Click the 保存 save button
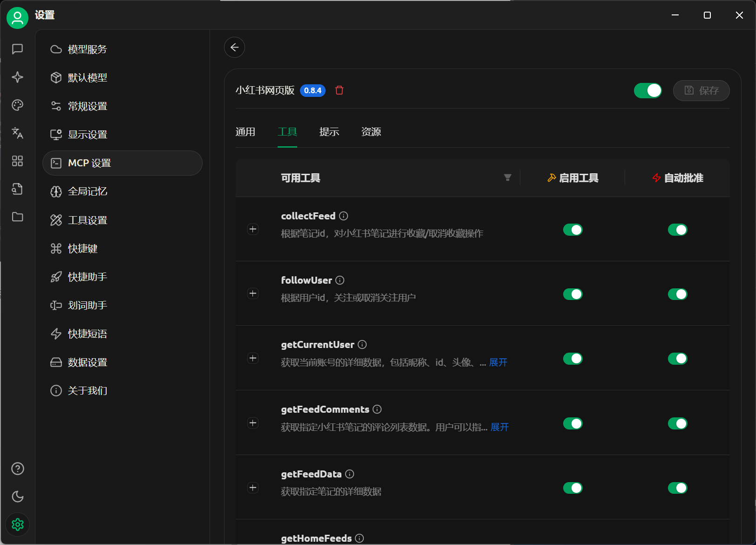Viewport: 756px width, 545px height. tap(701, 90)
